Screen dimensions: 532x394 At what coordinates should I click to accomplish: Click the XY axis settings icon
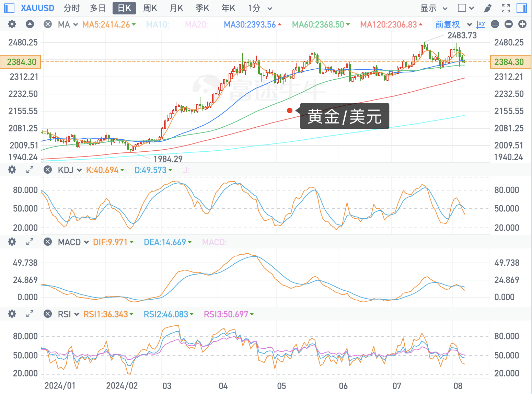pos(481,24)
